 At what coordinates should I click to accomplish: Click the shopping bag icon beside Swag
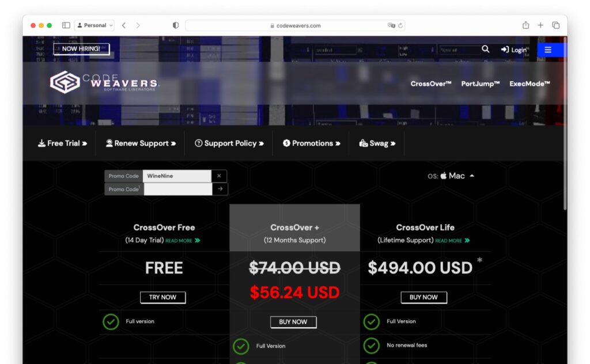[x=362, y=143]
